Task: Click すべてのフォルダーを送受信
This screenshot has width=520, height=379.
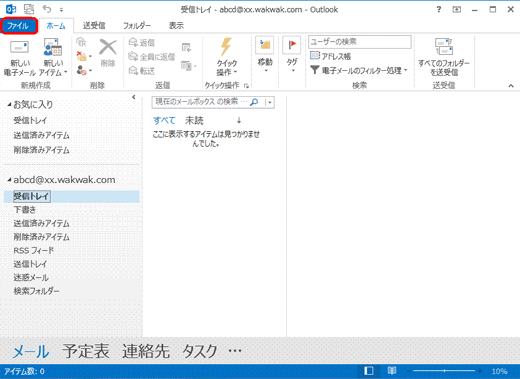Action: [x=444, y=57]
